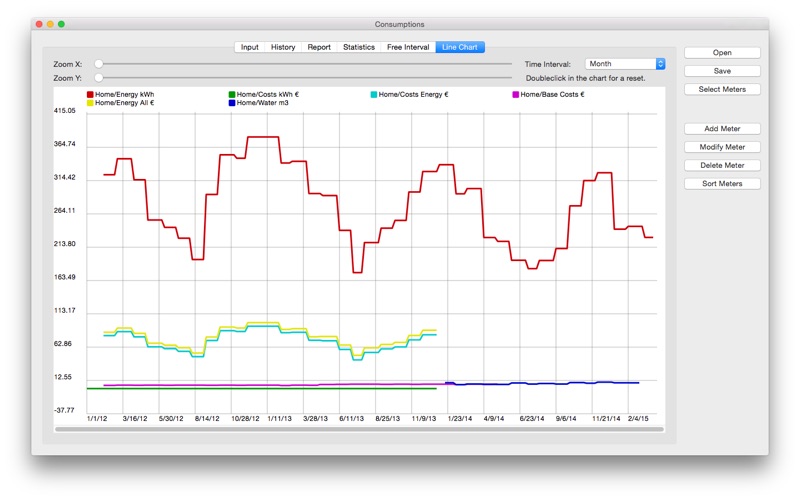Select the Statistics tab
Image resolution: width=800 pixels, height=500 pixels.
pos(359,47)
